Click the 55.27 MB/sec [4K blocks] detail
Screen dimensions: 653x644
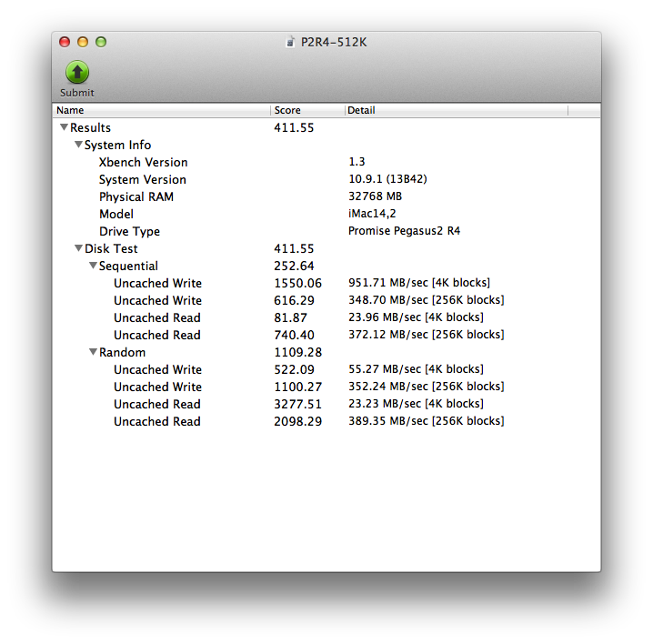pos(416,369)
